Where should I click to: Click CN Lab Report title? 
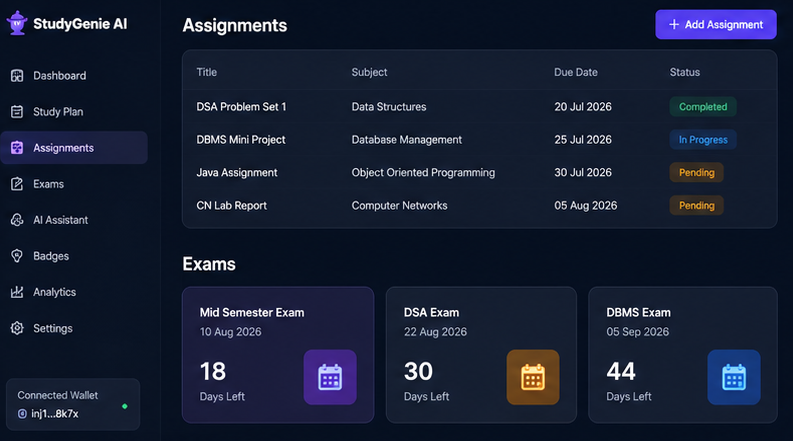pos(231,205)
